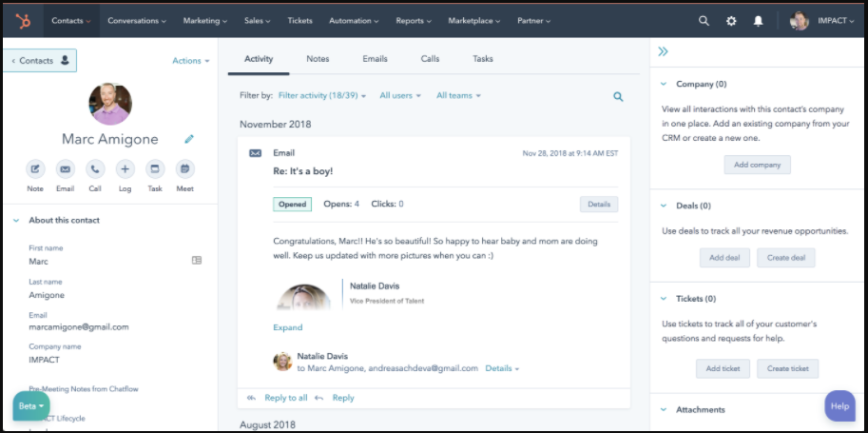Open the Sales menu
The width and height of the screenshot is (868, 433).
tap(258, 21)
